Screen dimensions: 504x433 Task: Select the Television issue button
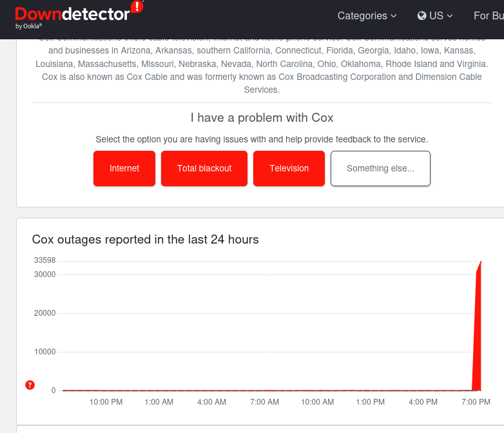289,168
